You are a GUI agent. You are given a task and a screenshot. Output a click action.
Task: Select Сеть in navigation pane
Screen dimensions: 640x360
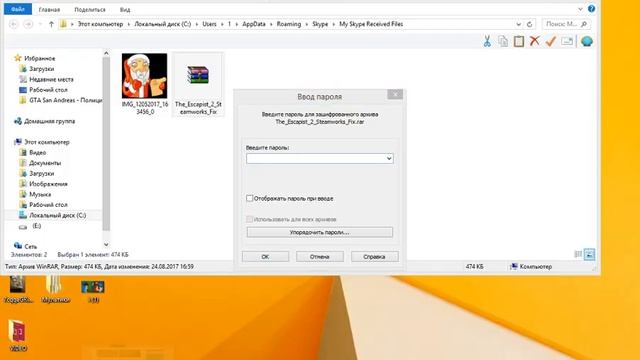30,247
